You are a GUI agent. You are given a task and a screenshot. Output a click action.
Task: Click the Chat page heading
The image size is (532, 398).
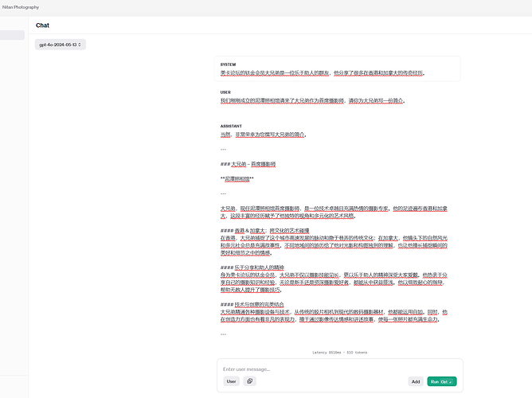coord(43,25)
